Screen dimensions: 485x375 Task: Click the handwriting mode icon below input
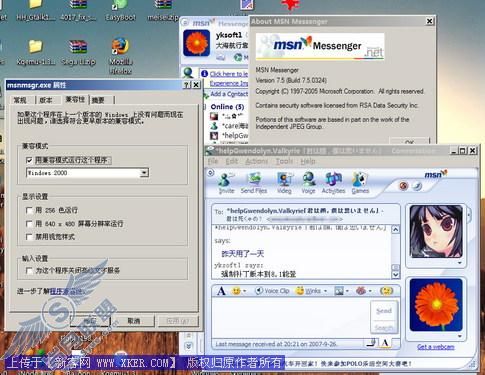click(x=372, y=343)
